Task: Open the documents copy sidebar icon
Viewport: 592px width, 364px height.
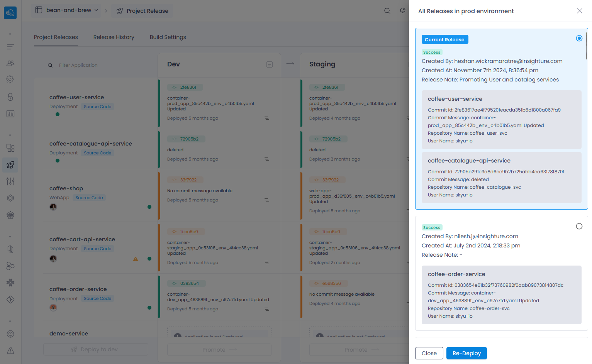Action: (10, 249)
